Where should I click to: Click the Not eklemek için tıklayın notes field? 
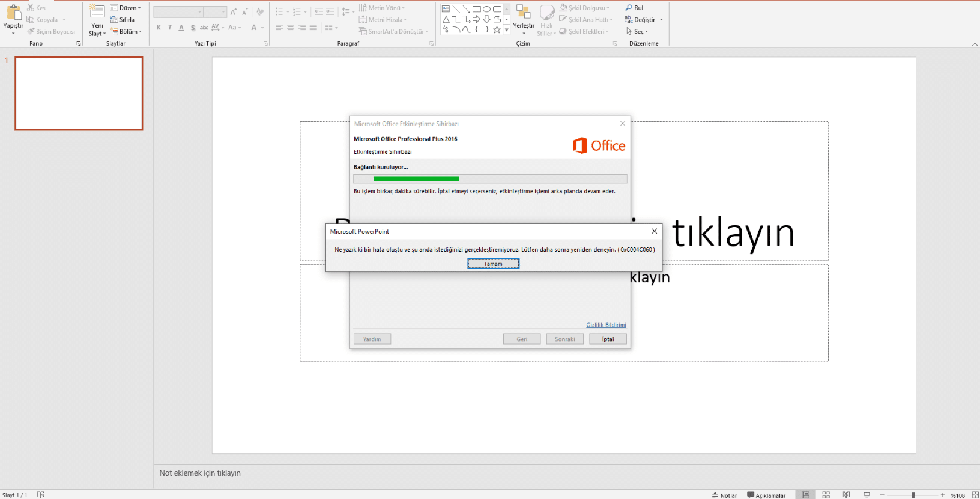pos(200,473)
